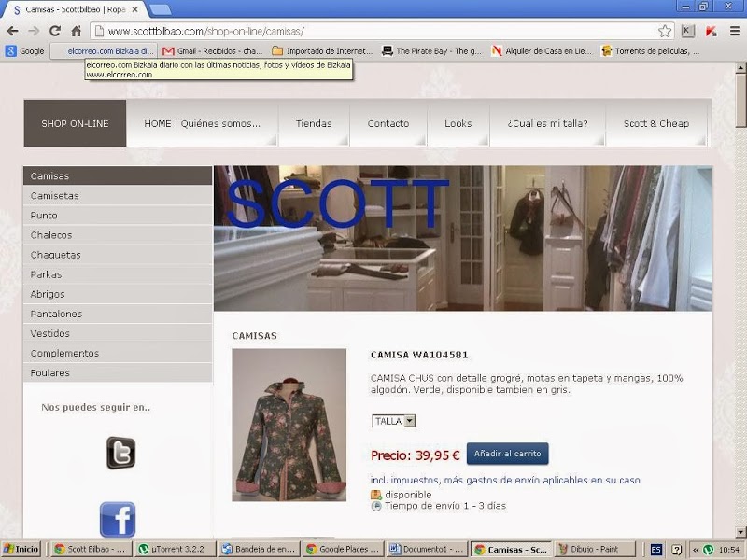Switch to Google Places taskbar window
747x560 pixels.
point(344,549)
